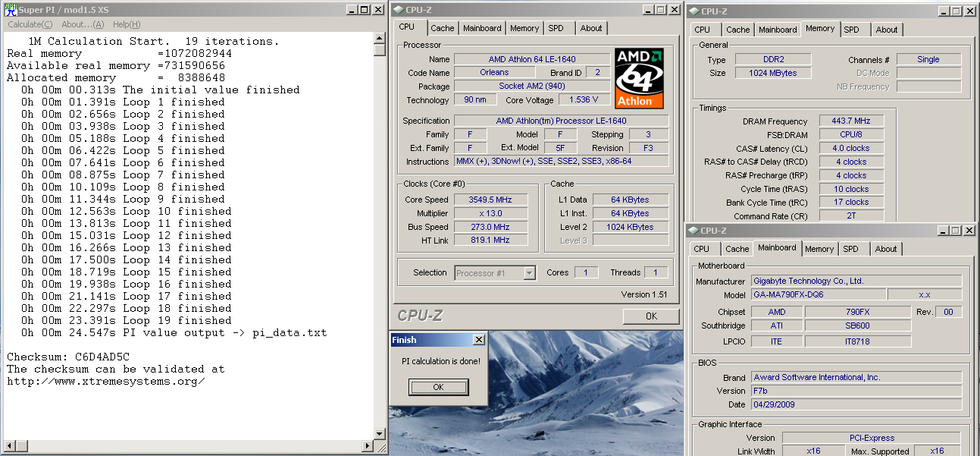
Task: Click the processor Name field AMD Athlon 64 LE-1640
Action: pyautogui.click(x=531, y=59)
